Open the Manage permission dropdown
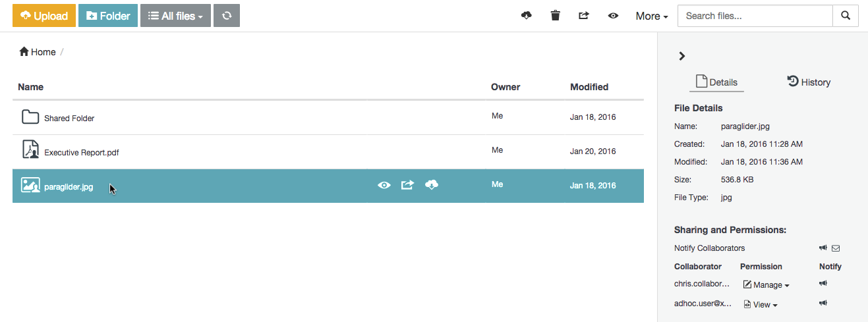Screen dimensions: 868x322 [x=767, y=285]
